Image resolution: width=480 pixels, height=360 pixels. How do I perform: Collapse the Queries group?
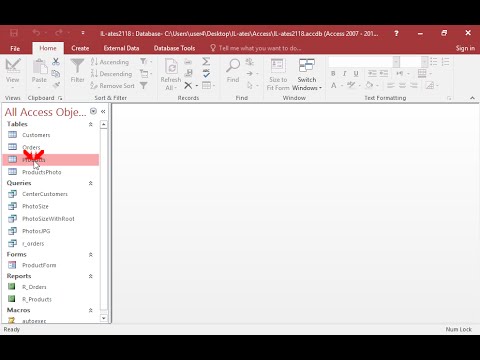click(x=90, y=183)
